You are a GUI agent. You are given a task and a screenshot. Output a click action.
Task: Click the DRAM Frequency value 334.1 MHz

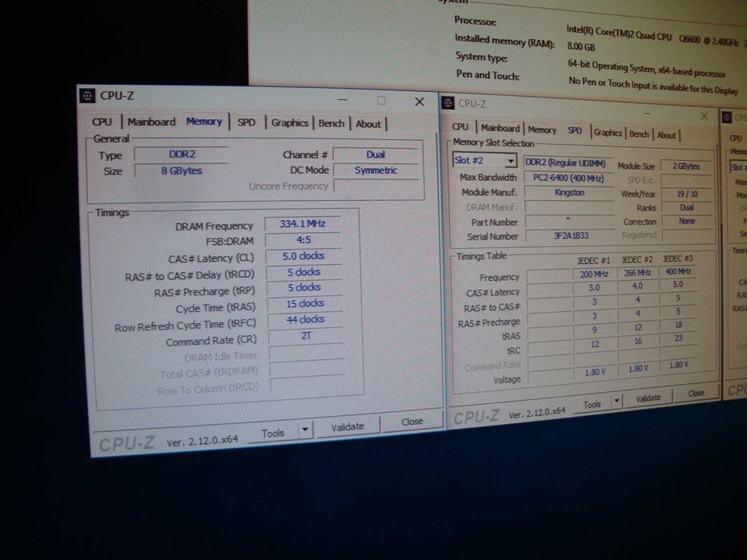click(x=303, y=224)
